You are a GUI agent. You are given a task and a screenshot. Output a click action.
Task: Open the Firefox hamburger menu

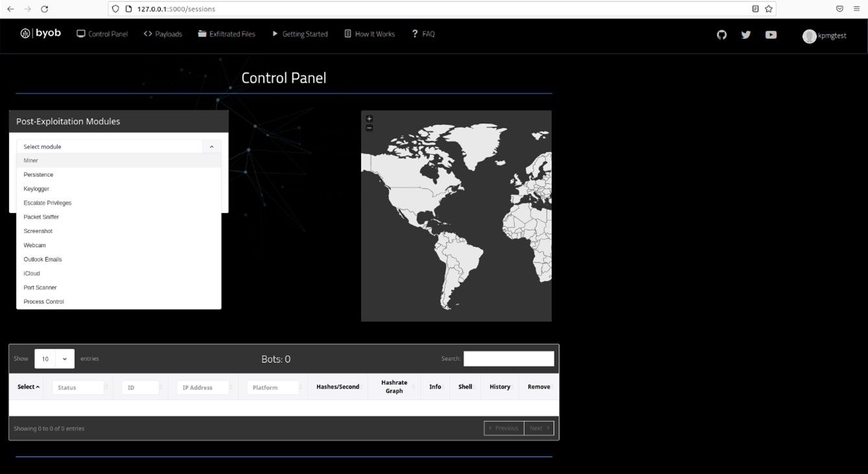coord(857,9)
